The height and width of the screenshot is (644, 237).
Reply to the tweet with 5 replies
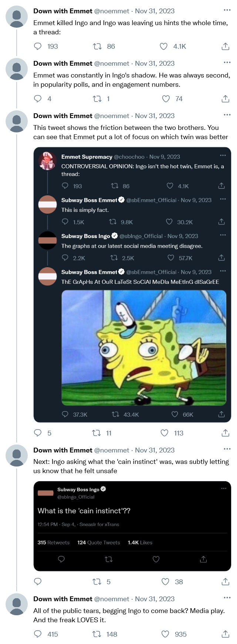click(38, 433)
